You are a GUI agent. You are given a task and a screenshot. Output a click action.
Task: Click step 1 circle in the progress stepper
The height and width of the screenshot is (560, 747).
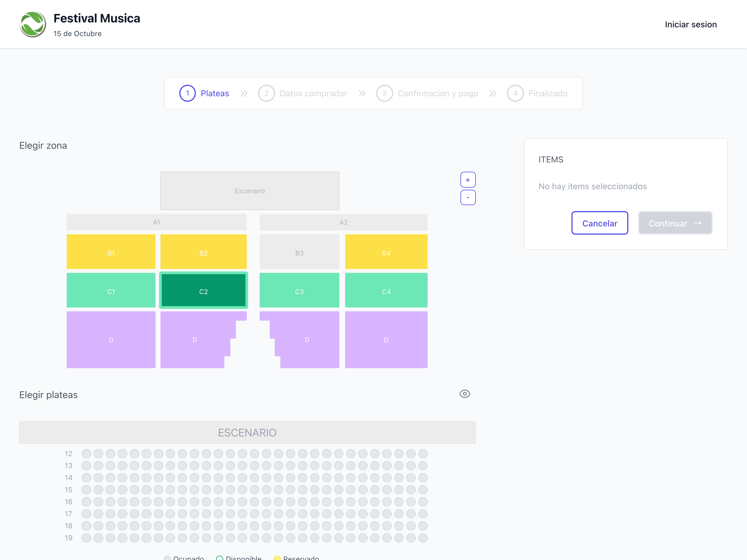187,93
